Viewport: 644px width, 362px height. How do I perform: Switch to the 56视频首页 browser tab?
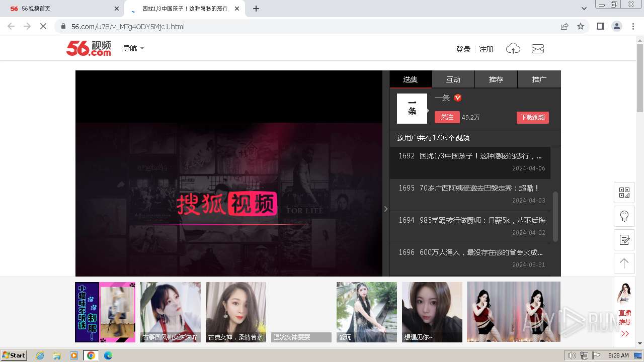coord(63,9)
